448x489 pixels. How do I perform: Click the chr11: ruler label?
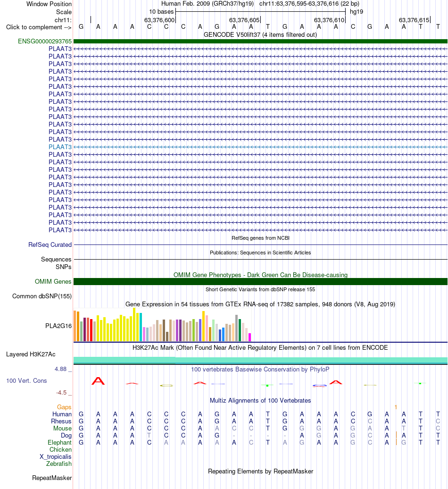63,20
